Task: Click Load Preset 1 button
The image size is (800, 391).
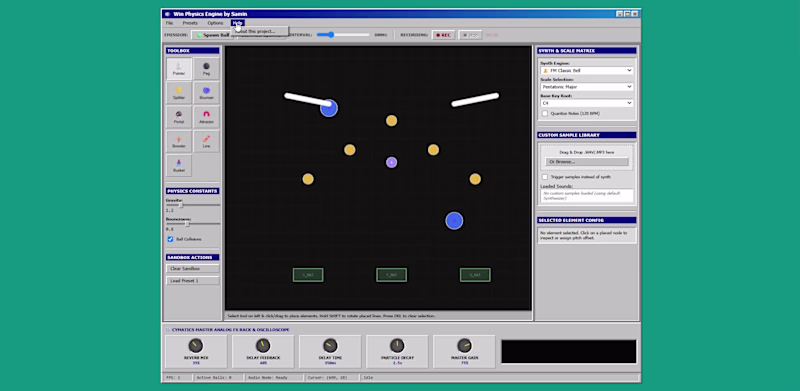Action: (x=193, y=281)
